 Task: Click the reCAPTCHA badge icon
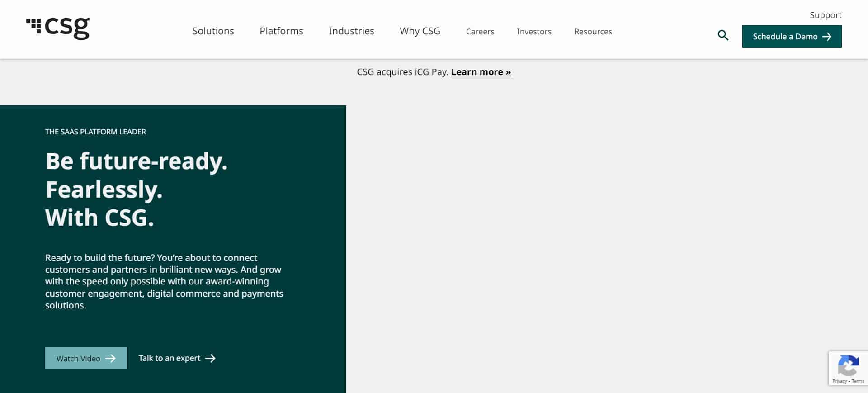[x=848, y=366]
